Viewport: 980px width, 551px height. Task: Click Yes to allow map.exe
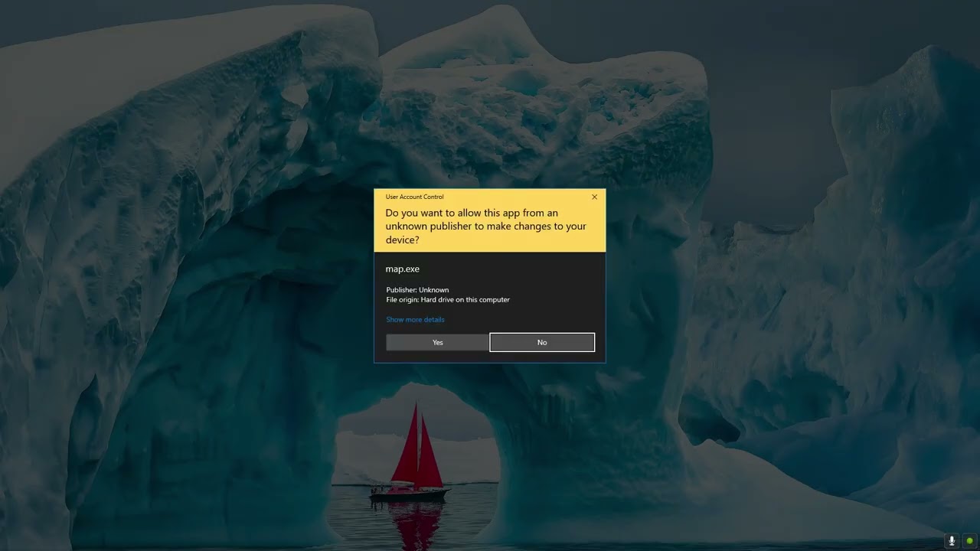pos(437,342)
